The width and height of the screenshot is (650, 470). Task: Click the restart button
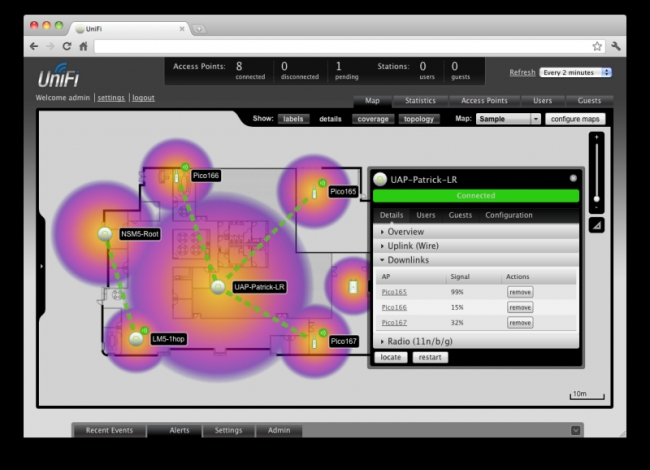(x=430, y=357)
